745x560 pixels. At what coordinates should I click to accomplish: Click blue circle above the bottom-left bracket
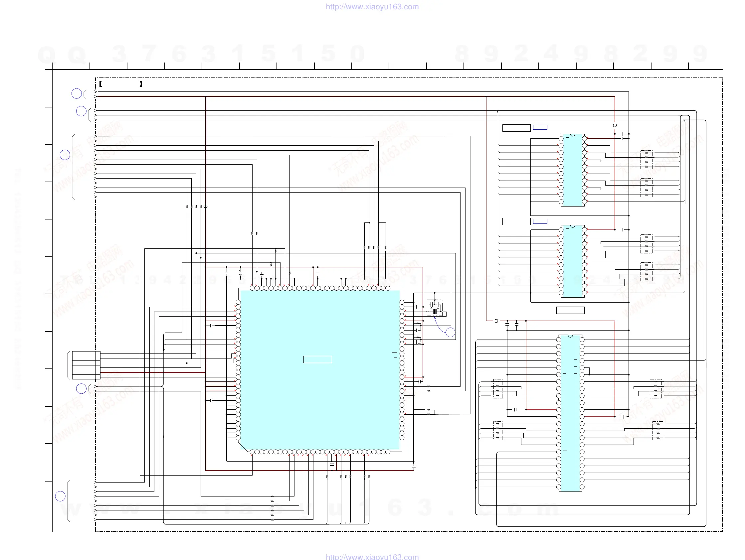coord(81,389)
